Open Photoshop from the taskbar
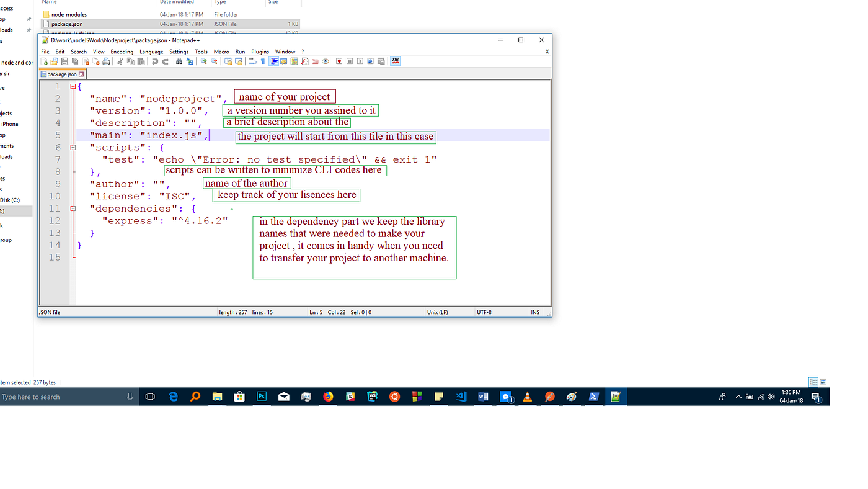868x489 pixels. 262,397
